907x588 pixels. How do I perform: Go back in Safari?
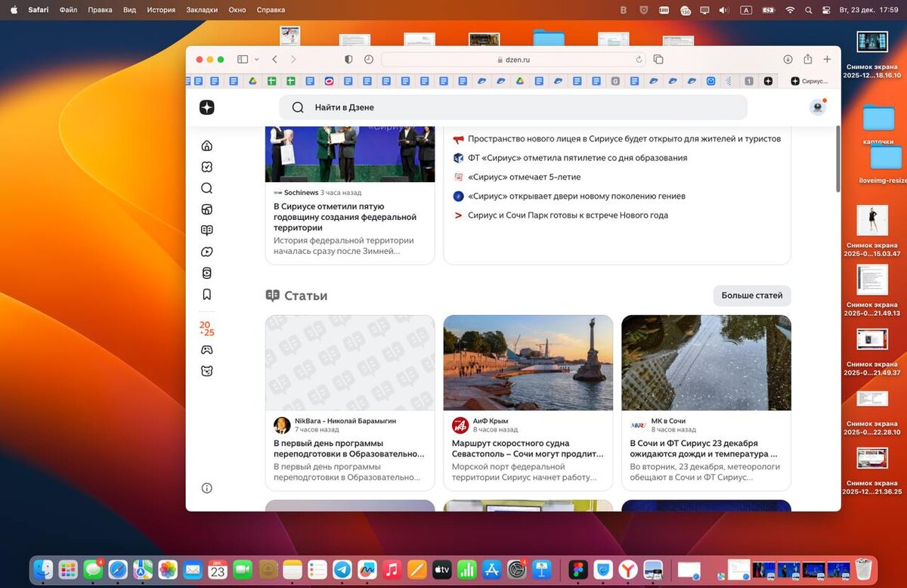click(274, 59)
